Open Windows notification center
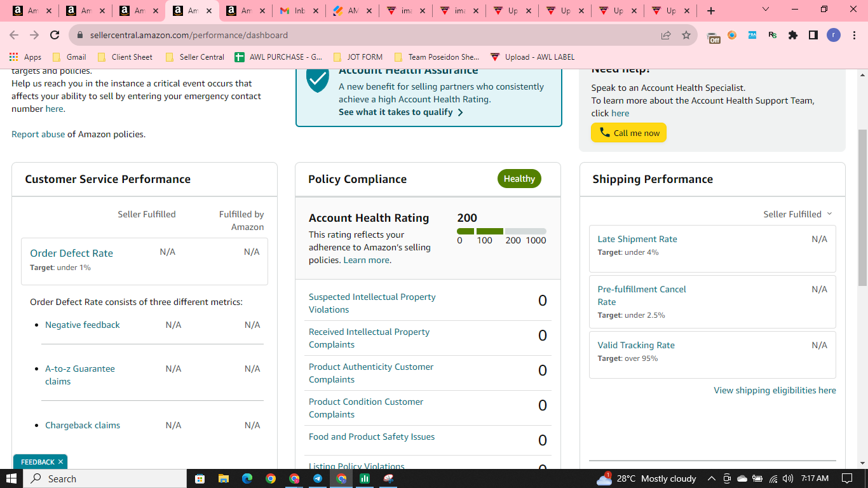The width and height of the screenshot is (868, 488). coord(847,478)
